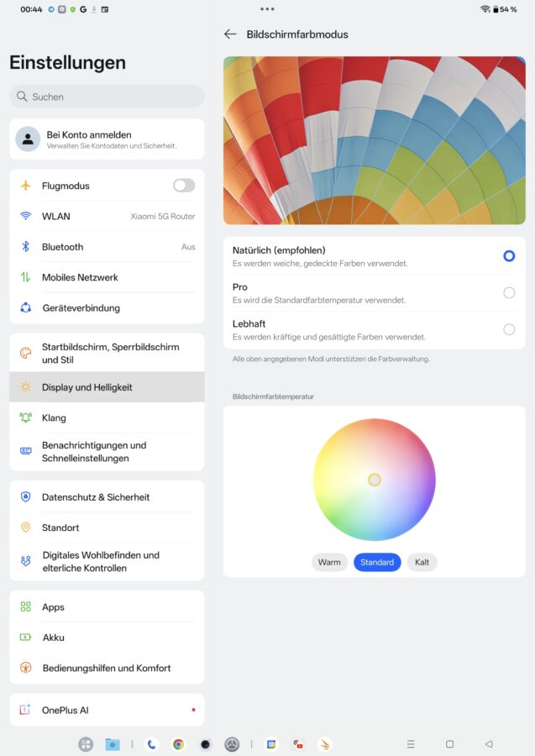This screenshot has width=535, height=756.
Task: Open the OnePlus AI entry
Action: point(107,710)
